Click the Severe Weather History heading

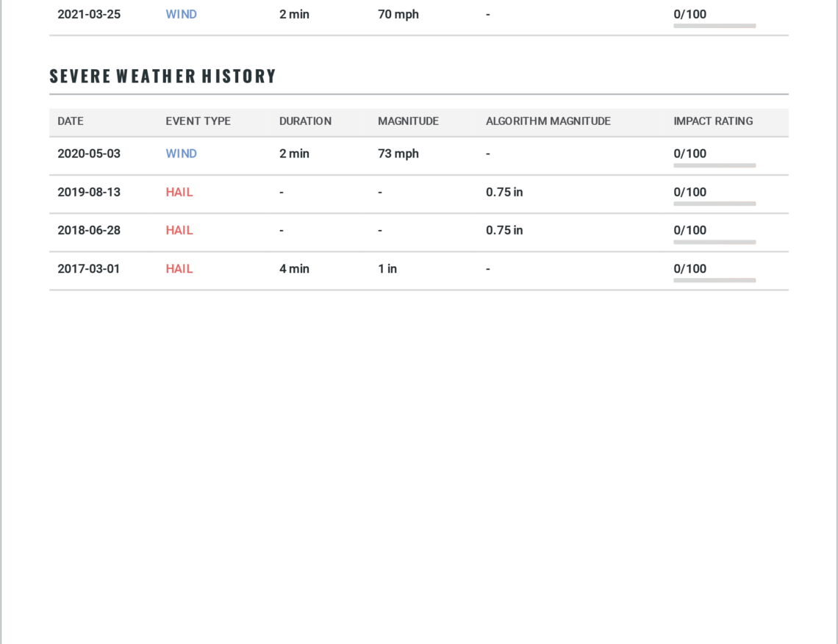point(162,76)
